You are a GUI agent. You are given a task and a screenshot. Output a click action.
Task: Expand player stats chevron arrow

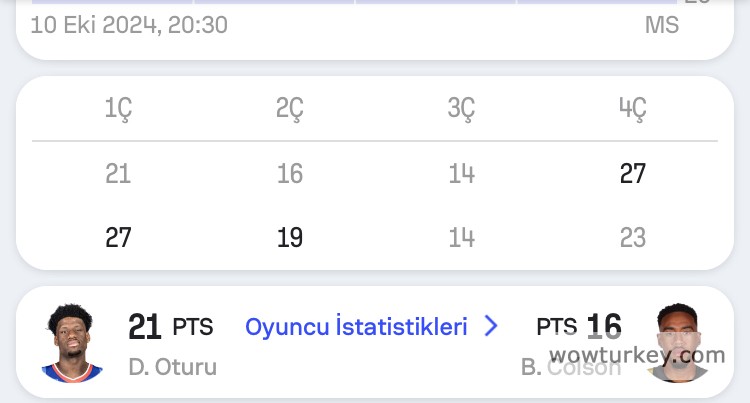tap(490, 327)
